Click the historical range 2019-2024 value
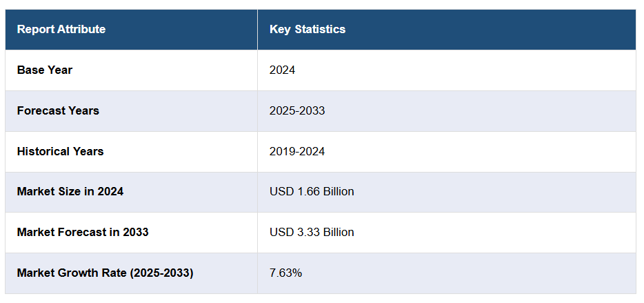The image size is (644, 303). pyautogui.click(x=297, y=151)
